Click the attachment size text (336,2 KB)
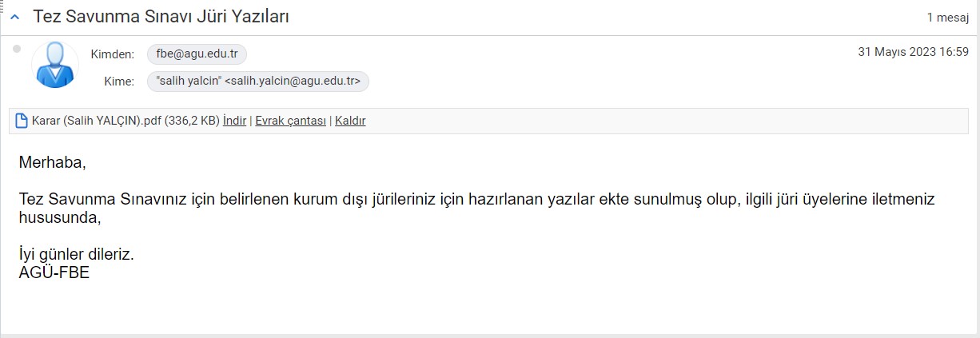Viewport: 980px width, 338px height. point(192,121)
